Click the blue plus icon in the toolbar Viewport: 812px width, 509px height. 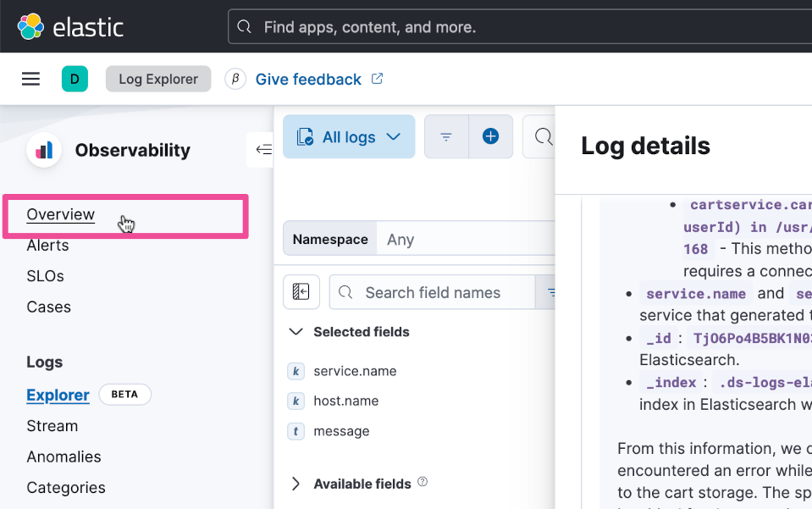click(x=491, y=136)
